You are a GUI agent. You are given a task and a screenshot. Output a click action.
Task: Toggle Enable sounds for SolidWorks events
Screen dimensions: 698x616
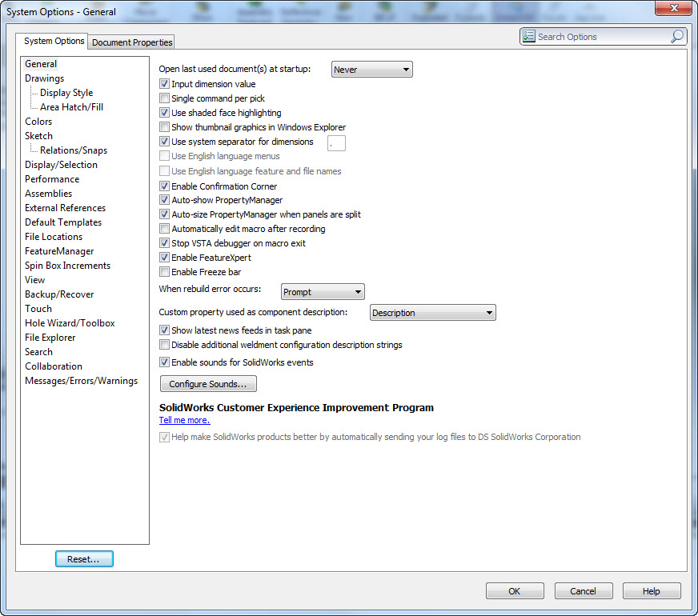click(x=164, y=362)
